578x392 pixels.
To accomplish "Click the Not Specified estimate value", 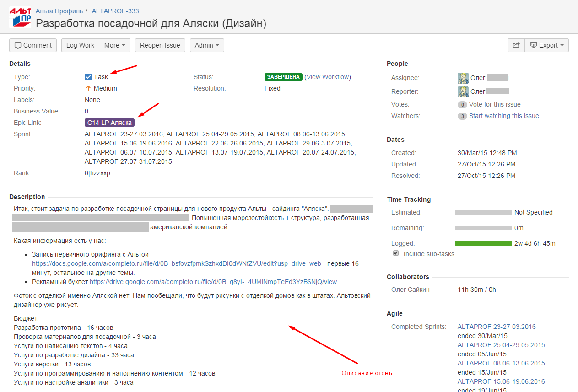I will [x=534, y=212].
